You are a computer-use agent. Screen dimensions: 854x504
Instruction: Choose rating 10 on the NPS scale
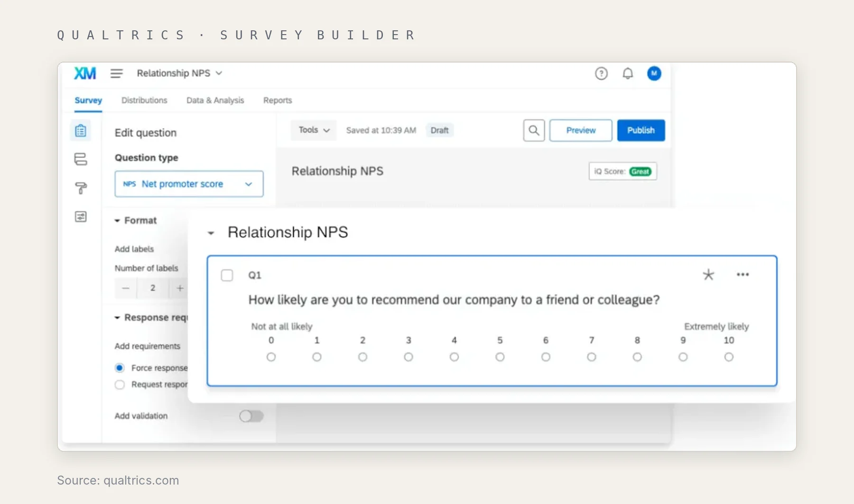729,357
